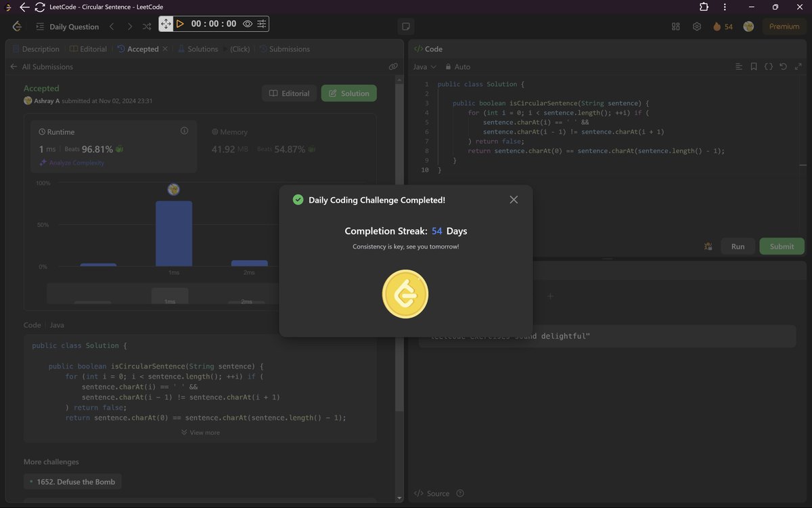
Task: Open the user profile avatar
Action: pyautogui.click(x=748, y=26)
